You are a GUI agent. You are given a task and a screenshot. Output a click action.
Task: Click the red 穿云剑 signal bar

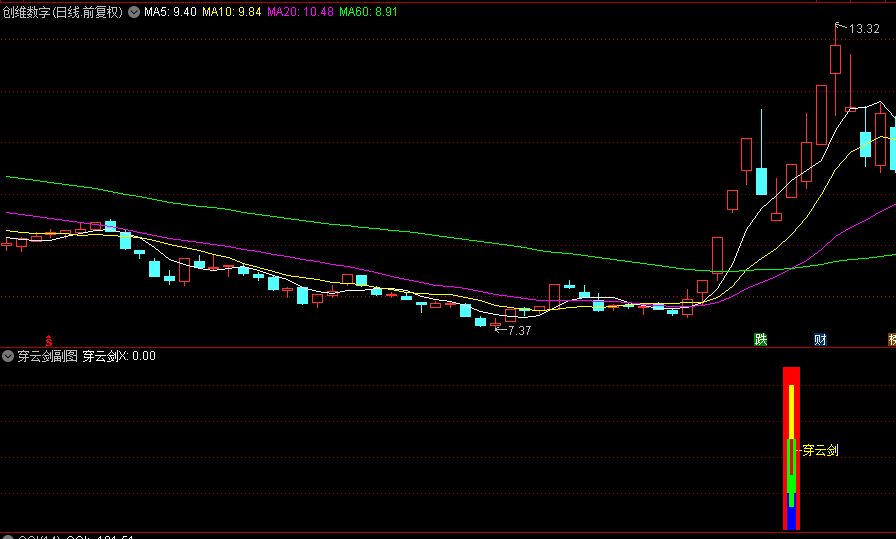tap(791, 448)
